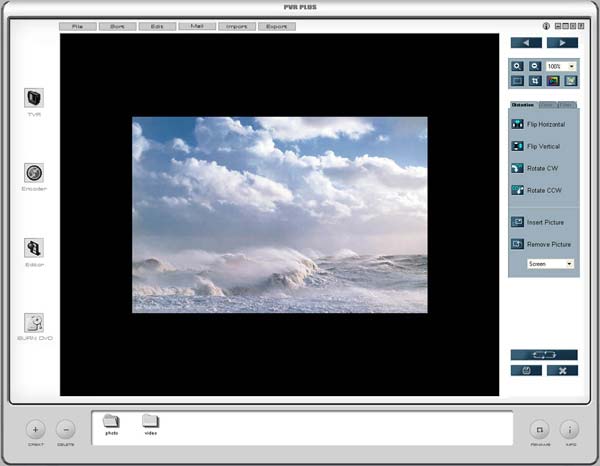The width and height of the screenshot is (600, 466).
Task: Switch to the Distortion tab
Action: point(523,105)
